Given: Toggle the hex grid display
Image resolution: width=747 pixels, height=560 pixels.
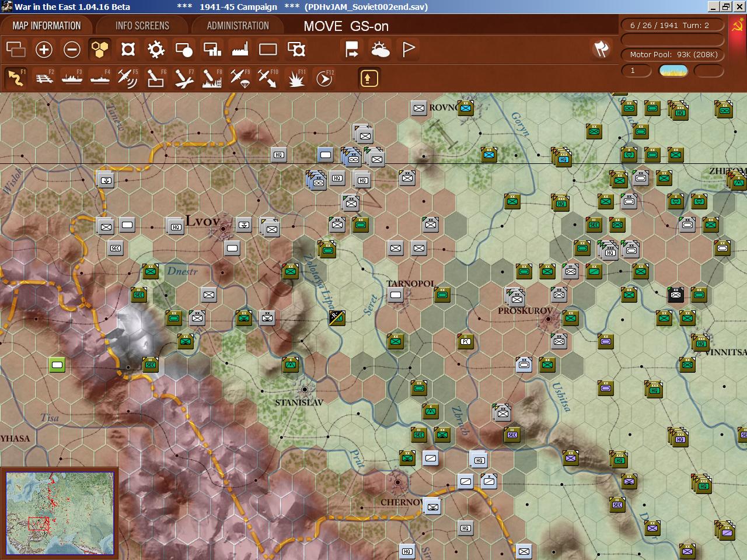Looking at the screenshot, I should [100, 50].
